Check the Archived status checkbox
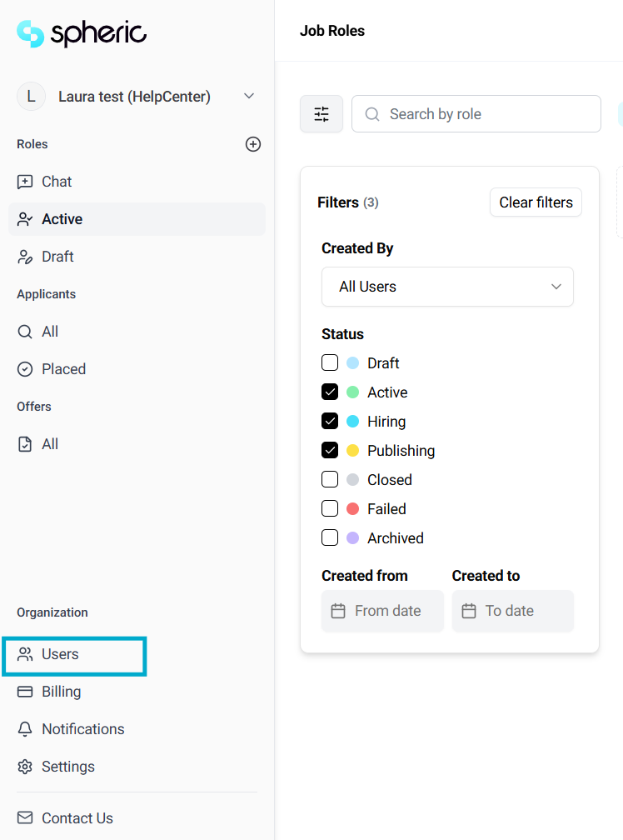Screen dimensions: 623x840 click(330, 538)
